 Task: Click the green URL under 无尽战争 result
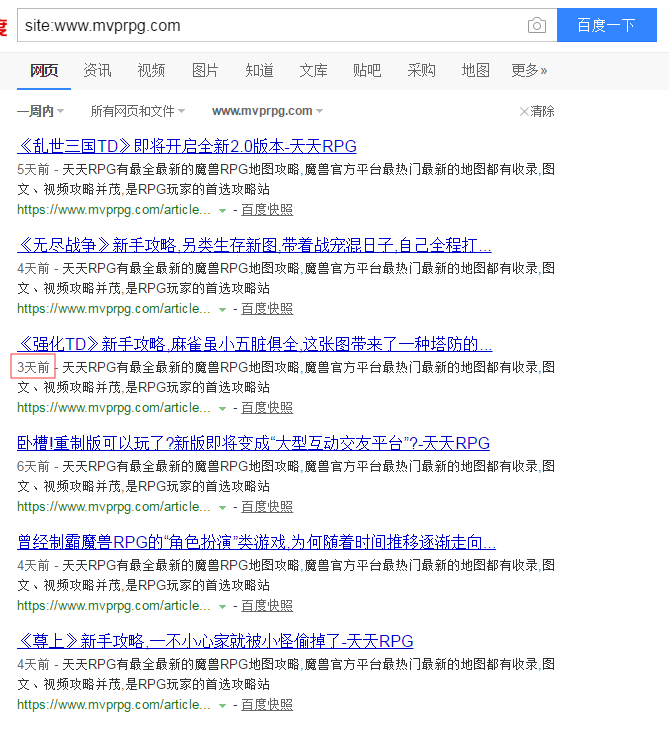[114, 309]
